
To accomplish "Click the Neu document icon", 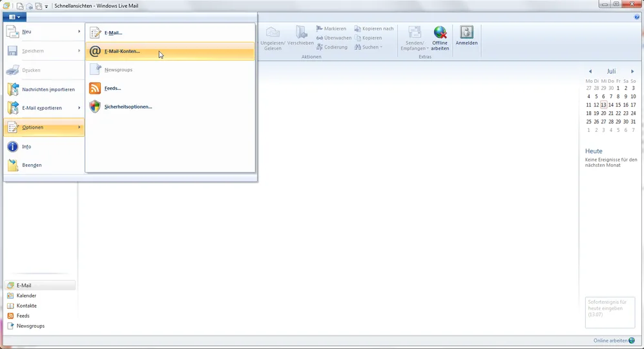I will click(13, 32).
